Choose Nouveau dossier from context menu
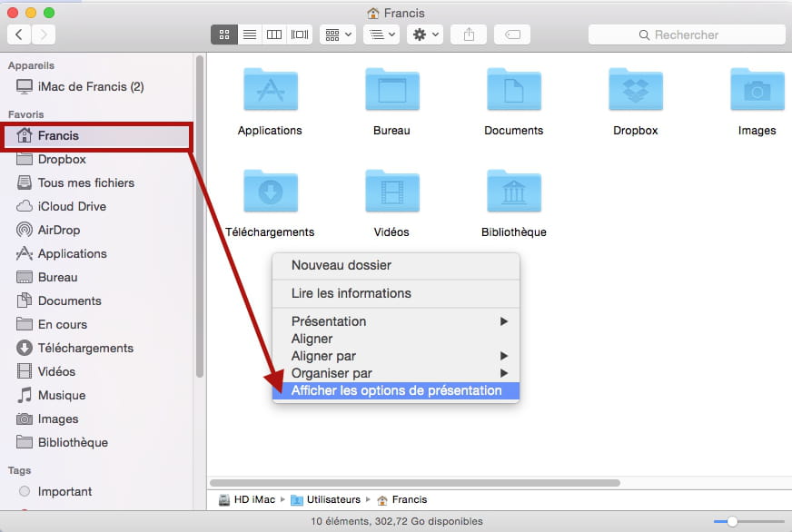This screenshot has height=532, width=792. (x=395, y=265)
